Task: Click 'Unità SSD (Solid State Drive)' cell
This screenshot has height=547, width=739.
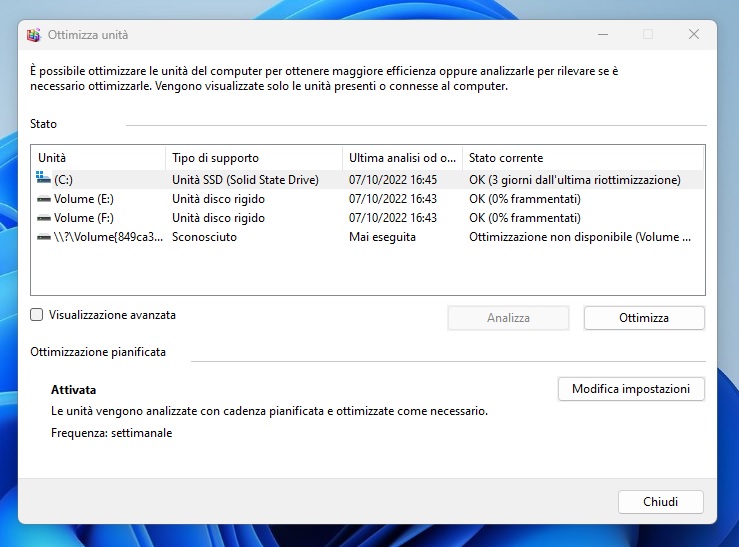Action: (245, 180)
